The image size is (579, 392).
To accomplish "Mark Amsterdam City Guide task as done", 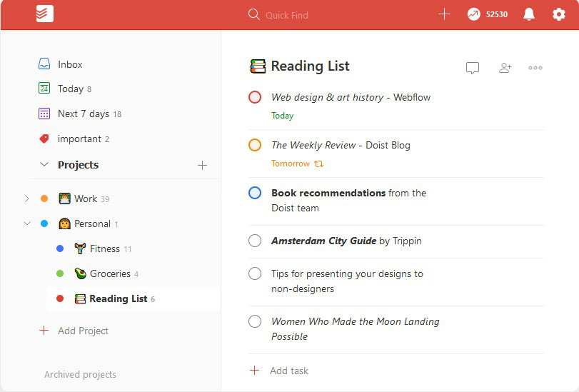I will click(255, 241).
